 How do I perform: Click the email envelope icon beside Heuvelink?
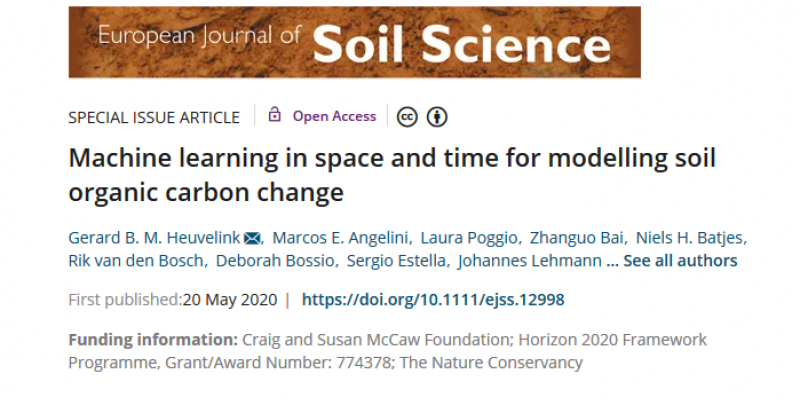point(252,237)
